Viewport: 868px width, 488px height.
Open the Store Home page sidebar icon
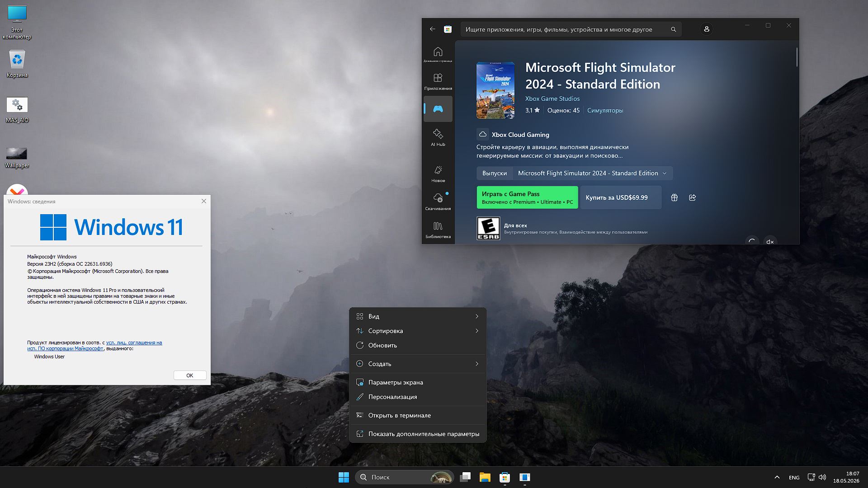pyautogui.click(x=438, y=54)
